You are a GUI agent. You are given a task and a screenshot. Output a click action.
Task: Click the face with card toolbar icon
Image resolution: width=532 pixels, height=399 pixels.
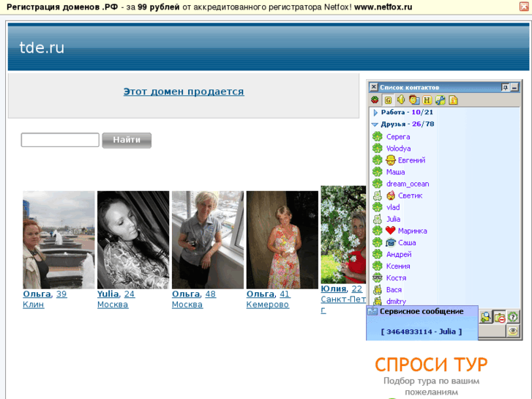414,100
